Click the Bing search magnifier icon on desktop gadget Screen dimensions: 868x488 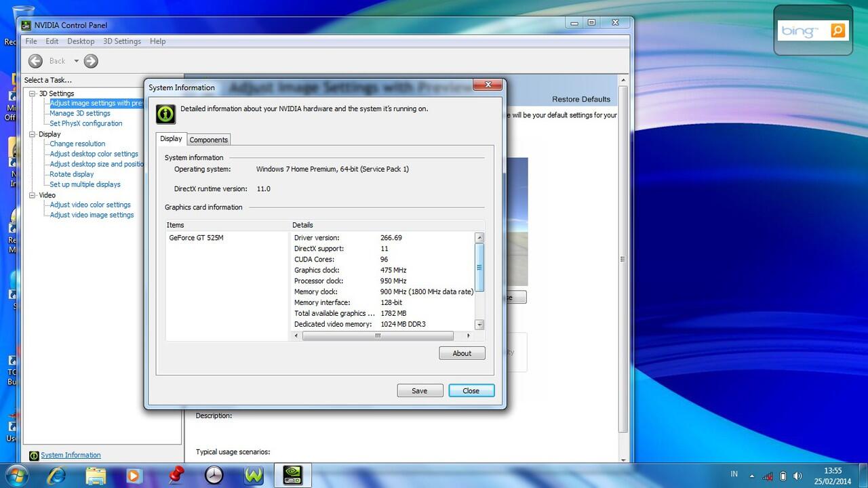coord(838,30)
